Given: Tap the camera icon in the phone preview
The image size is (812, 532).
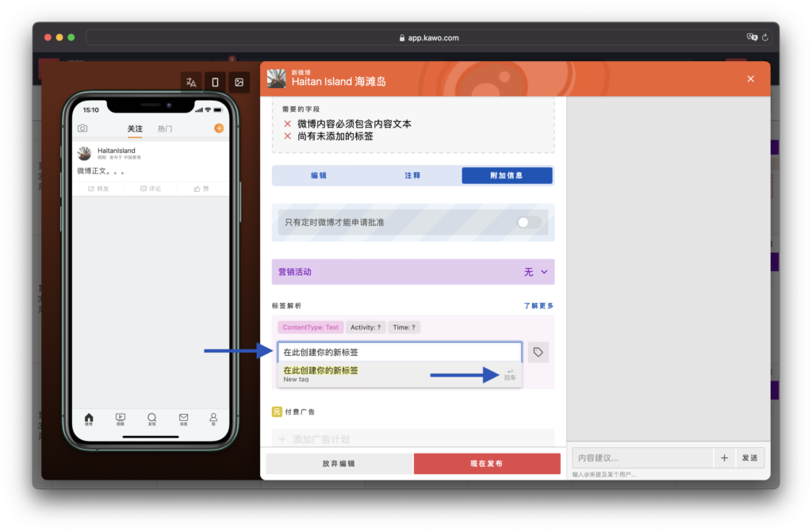Looking at the screenshot, I should (82, 128).
